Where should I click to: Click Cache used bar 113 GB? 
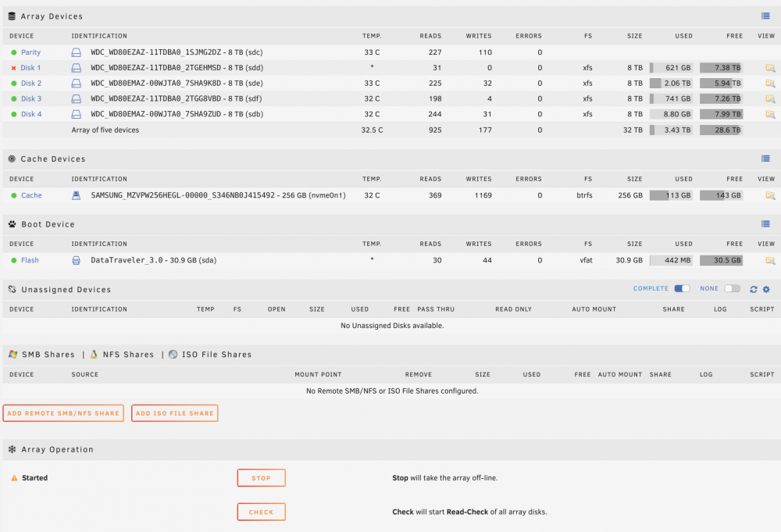(671, 195)
